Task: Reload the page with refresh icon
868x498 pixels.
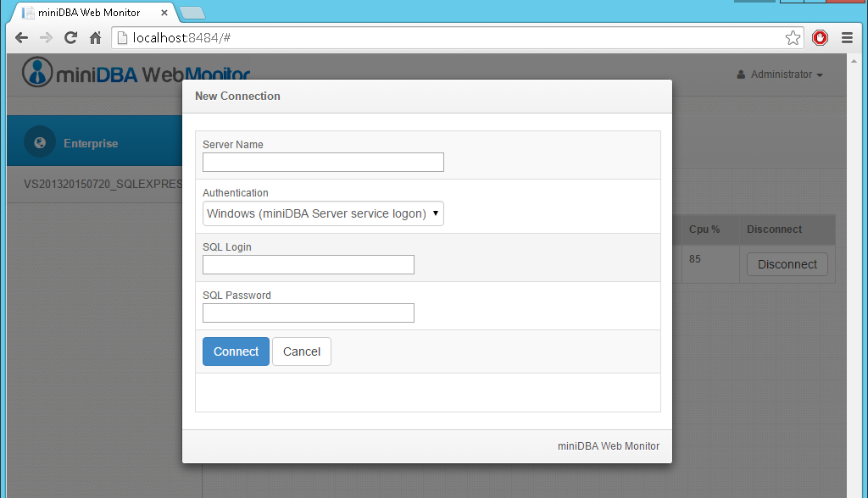Action: click(x=70, y=37)
